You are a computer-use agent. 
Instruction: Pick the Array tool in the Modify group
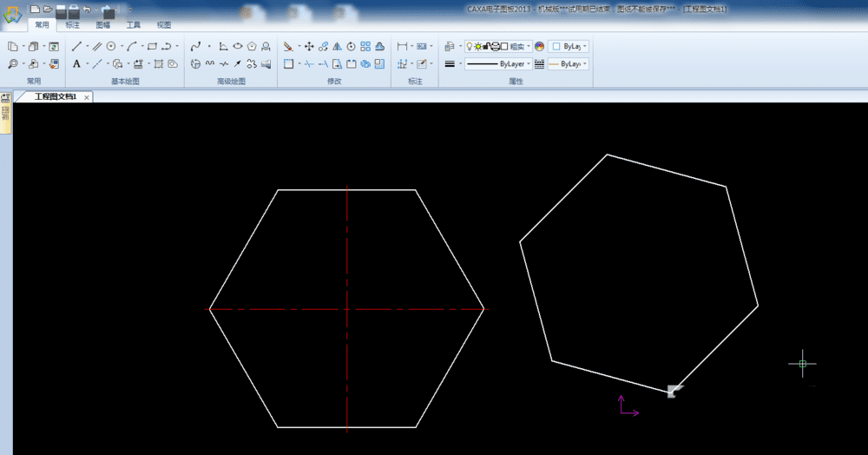coord(365,46)
